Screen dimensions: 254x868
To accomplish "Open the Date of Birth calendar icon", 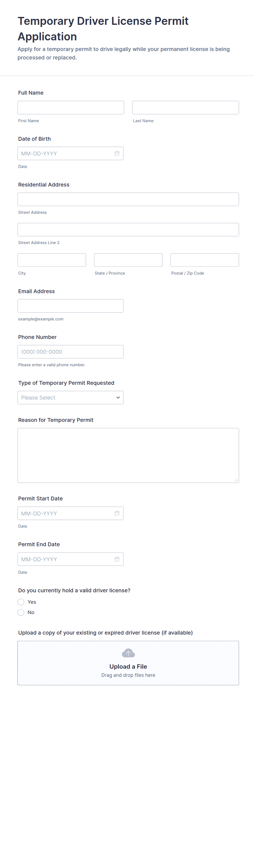I will [117, 153].
